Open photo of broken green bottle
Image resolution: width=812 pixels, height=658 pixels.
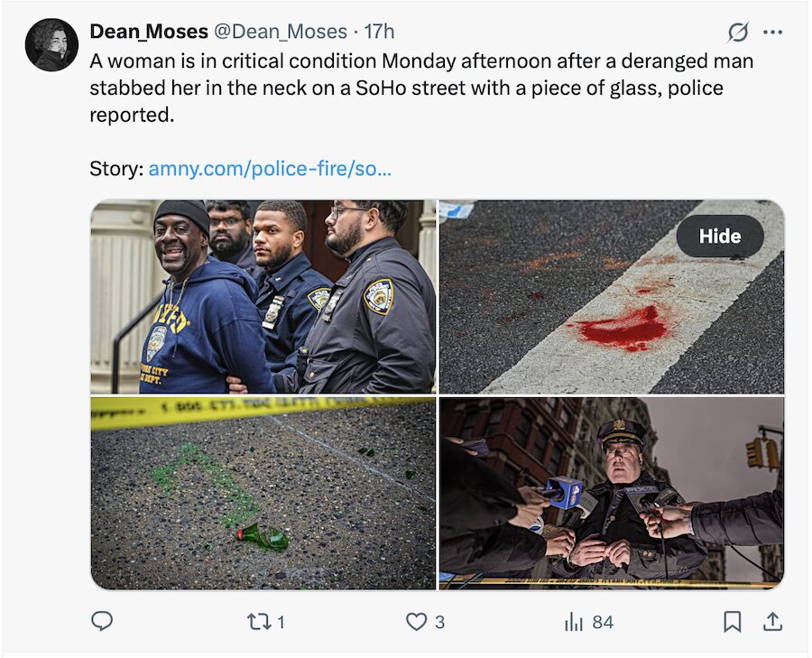click(x=263, y=494)
